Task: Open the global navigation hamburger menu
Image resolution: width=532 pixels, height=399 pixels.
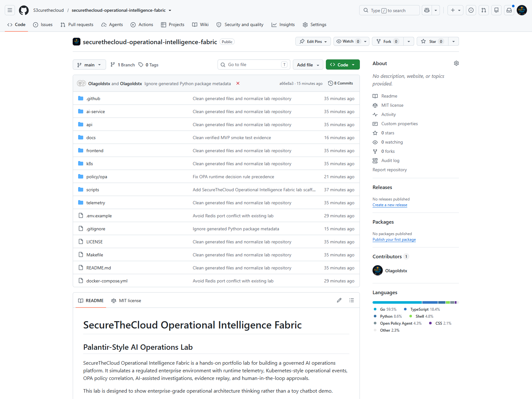Action: coord(10,10)
